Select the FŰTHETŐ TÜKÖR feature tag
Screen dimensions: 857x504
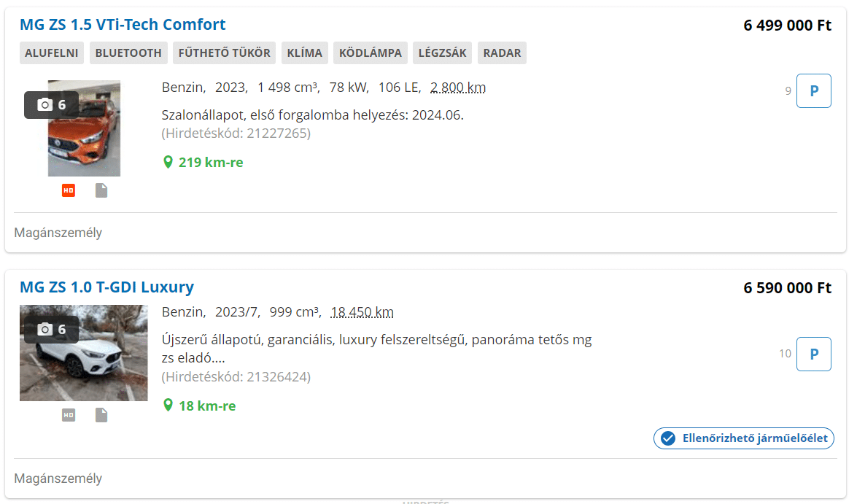tap(225, 53)
